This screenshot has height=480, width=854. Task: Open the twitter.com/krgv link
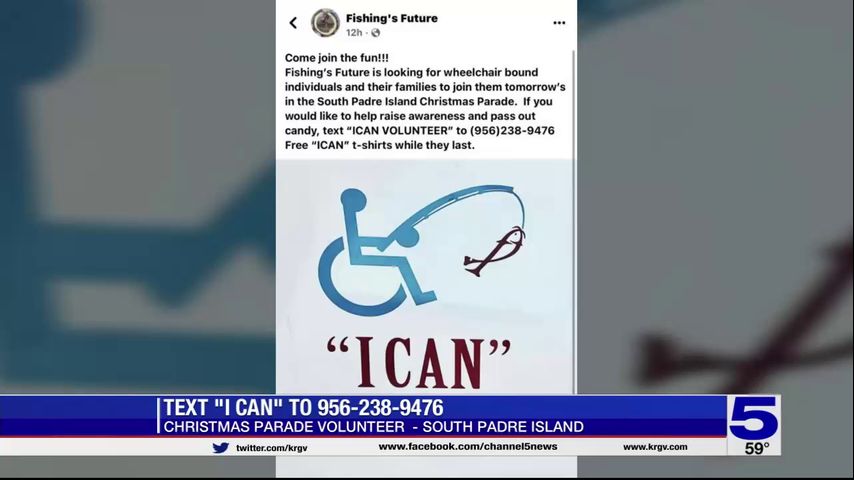tap(271, 448)
